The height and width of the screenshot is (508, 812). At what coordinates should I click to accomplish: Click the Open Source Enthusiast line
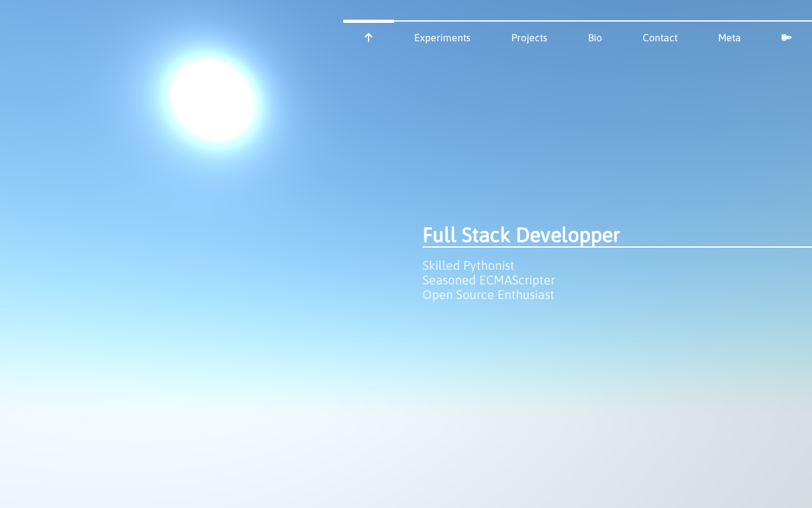488,295
